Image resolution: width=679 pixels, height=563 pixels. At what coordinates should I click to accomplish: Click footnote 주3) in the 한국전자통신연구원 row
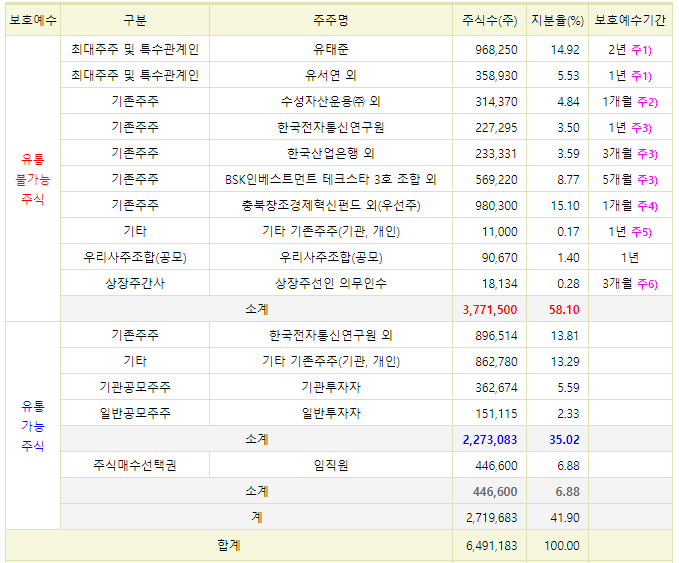642,128
